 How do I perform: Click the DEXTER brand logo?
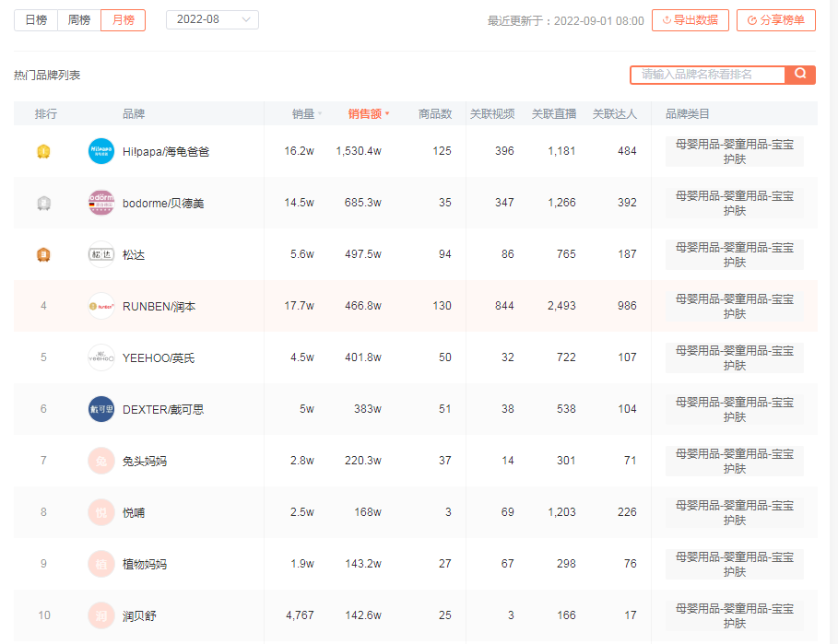[x=101, y=409]
